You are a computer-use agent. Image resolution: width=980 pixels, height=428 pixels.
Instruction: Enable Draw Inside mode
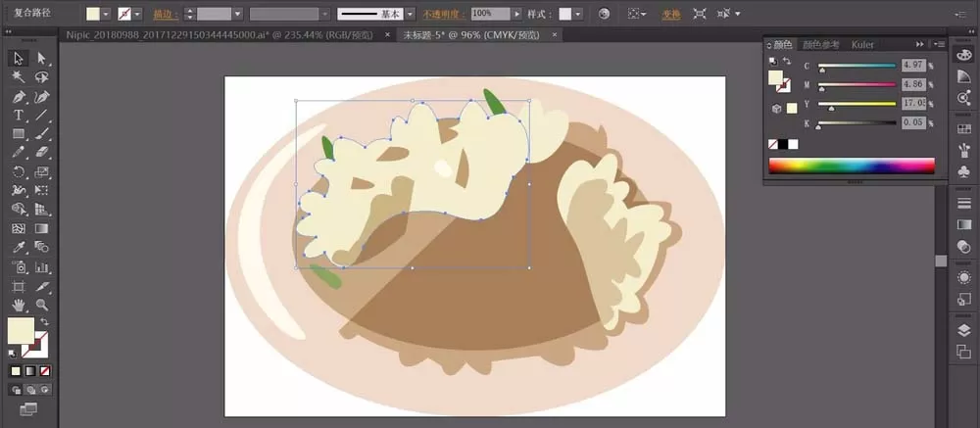coord(45,389)
